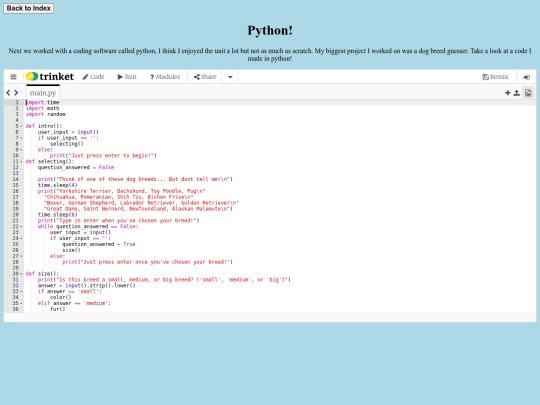Screen dimensions: 540x405
Task: Collapse the def size() fold arrow
Action: [21, 274]
